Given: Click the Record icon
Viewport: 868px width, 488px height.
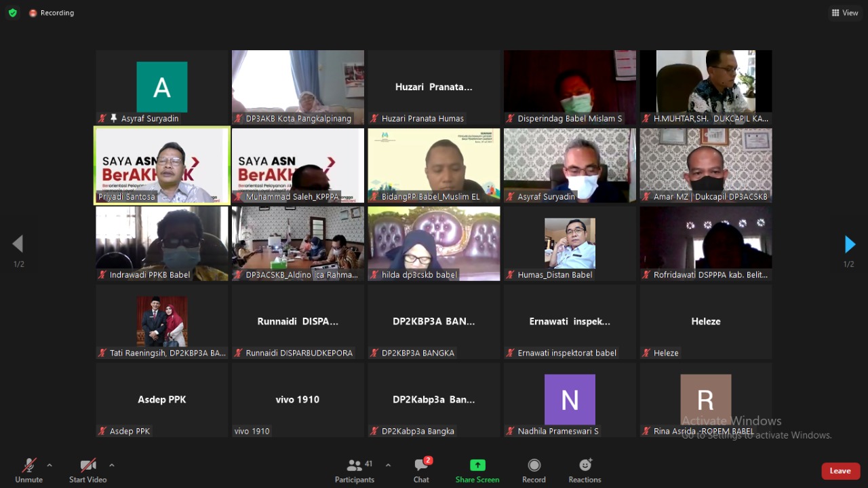Looking at the screenshot, I should 534,466.
